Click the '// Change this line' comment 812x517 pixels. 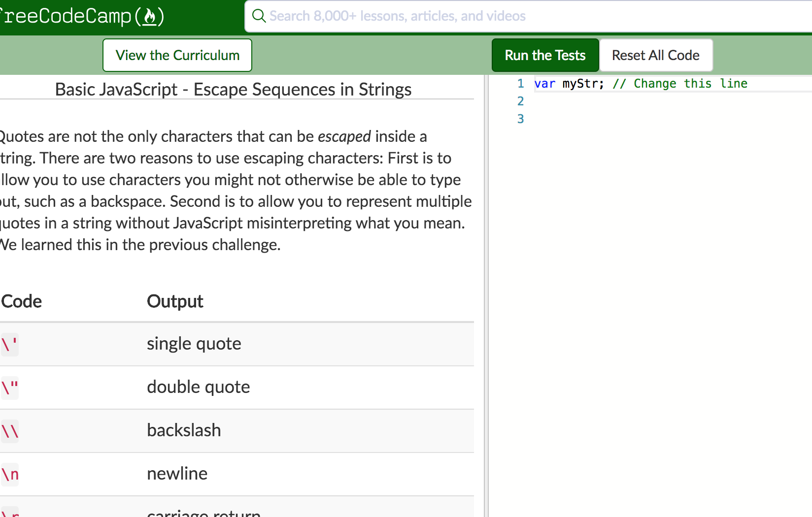point(680,84)
